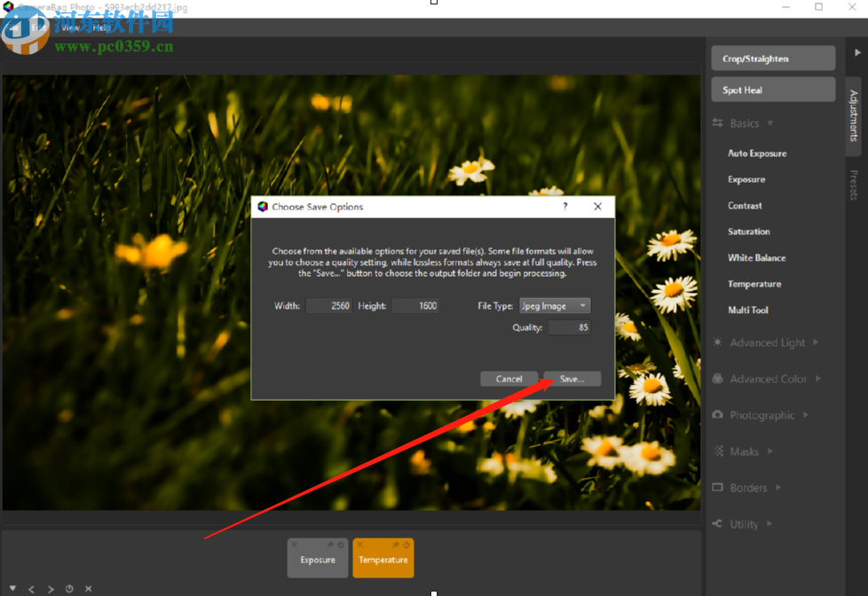Add Exposure adjustment from Basics list

coord(746,179)
